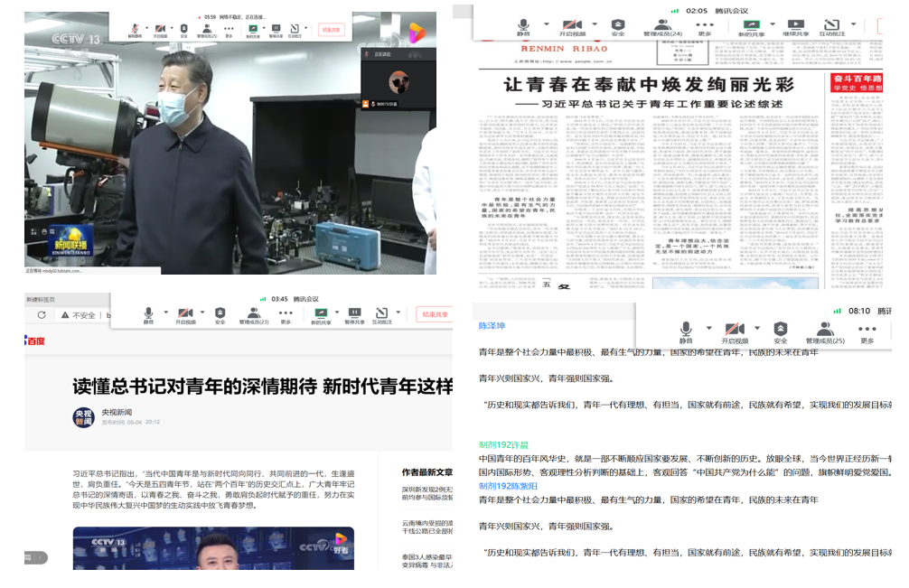Click the speaker video thumbnail labeled 正在讲话

click(398, 81)
